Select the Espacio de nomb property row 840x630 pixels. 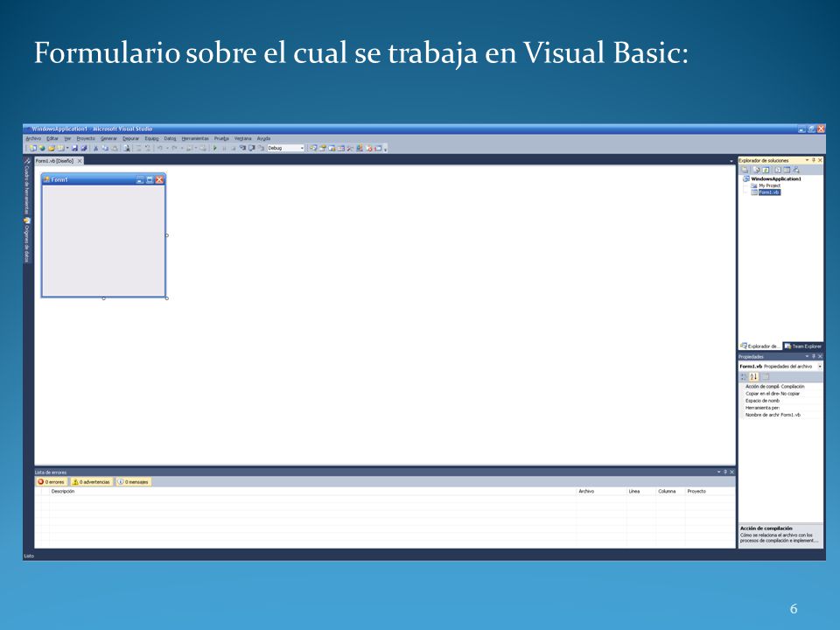tap(781, 401)
